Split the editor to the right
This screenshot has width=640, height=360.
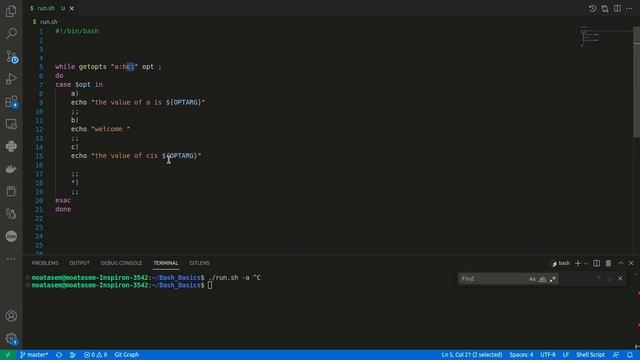[x=617, y=9]
